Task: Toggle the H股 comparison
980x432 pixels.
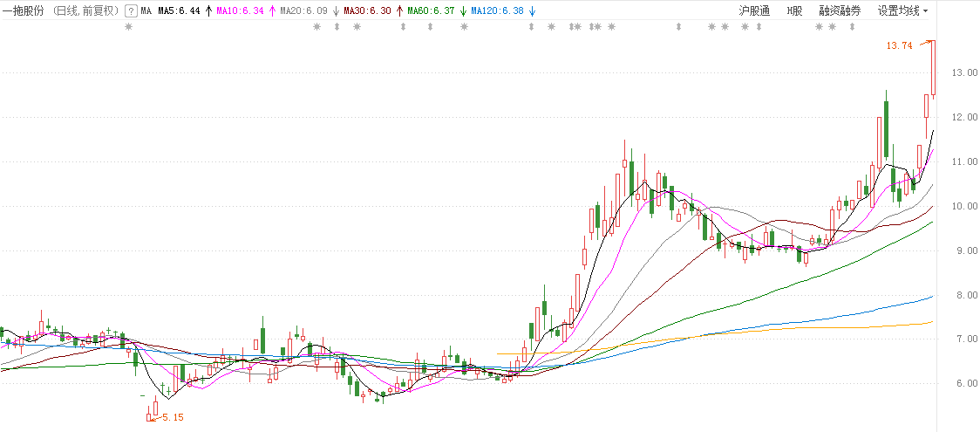Action: 794,11
